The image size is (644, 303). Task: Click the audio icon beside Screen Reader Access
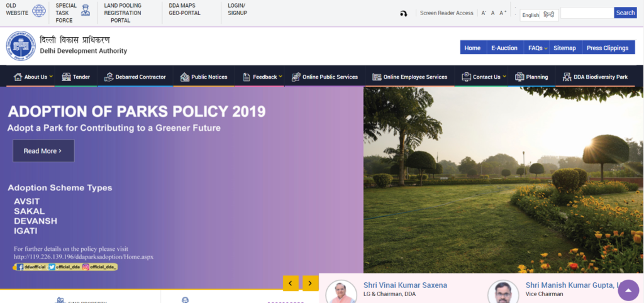click(x=403, y=13)
